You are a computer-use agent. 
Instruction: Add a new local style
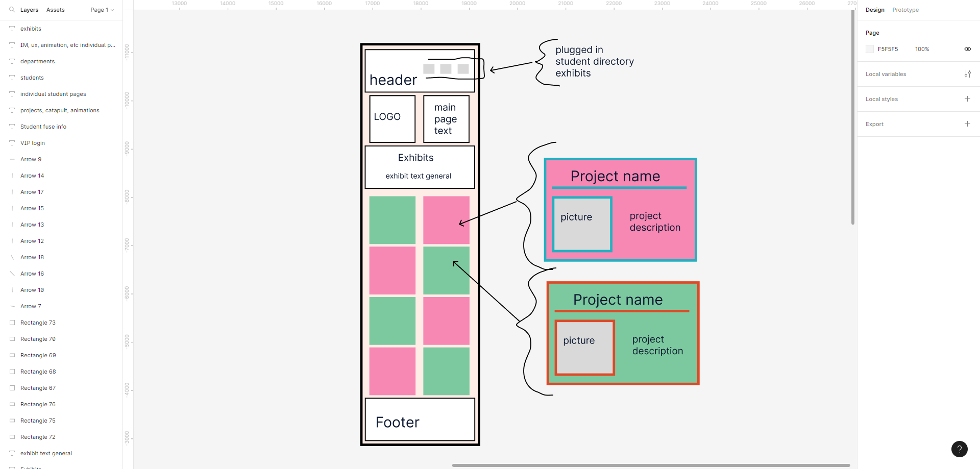pyautogui.click(x=967, y=99)
